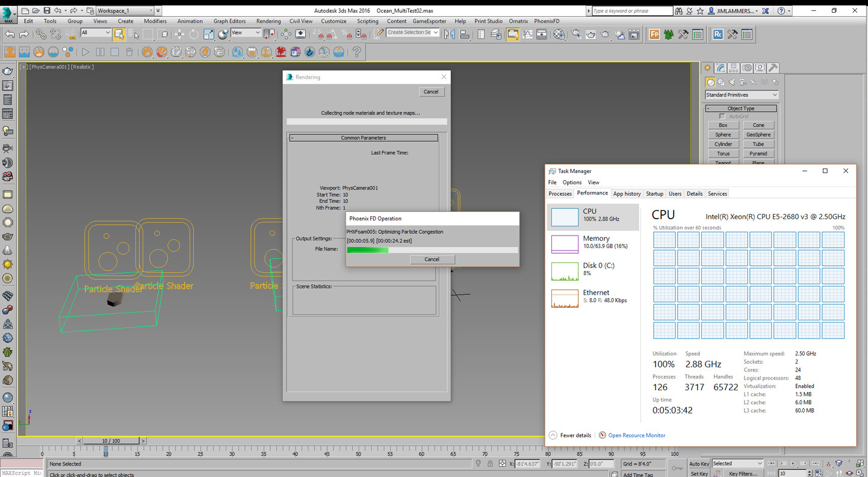Open Resource Monitor link in Task Manager
The width and height of the screenshot is (868, 477).
pos(636,435)
